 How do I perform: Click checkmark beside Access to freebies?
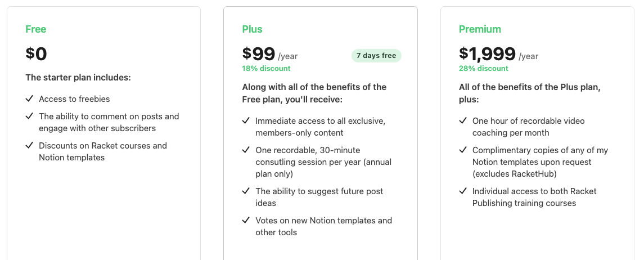[x=29, y=98]
